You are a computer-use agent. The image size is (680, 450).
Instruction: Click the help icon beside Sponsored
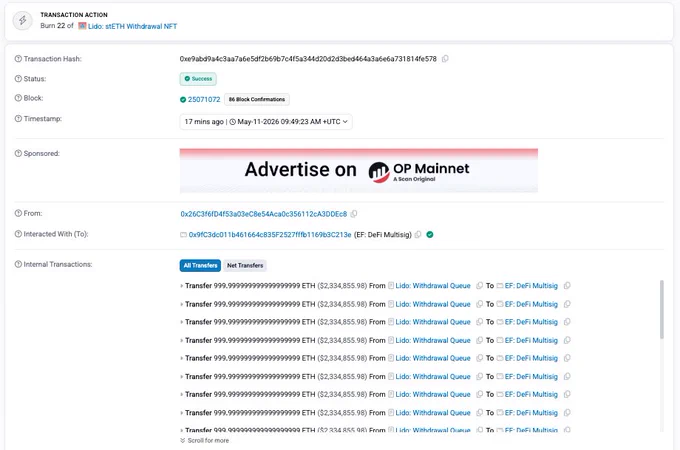click(18, 153)
